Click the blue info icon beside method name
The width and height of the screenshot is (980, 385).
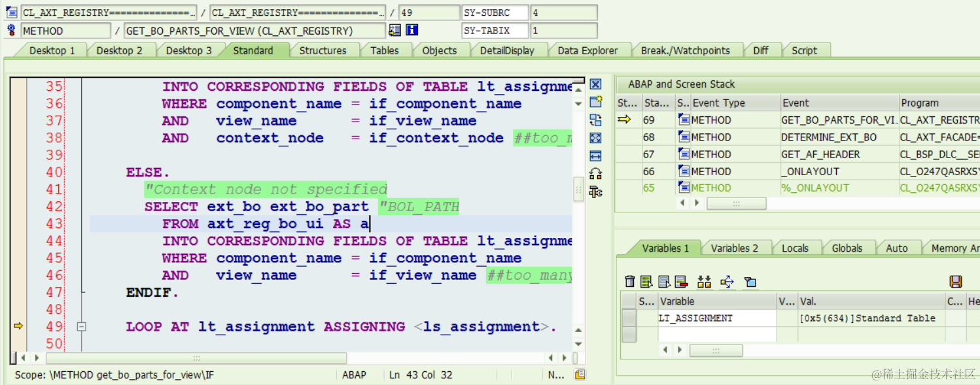tap(412, 30)
